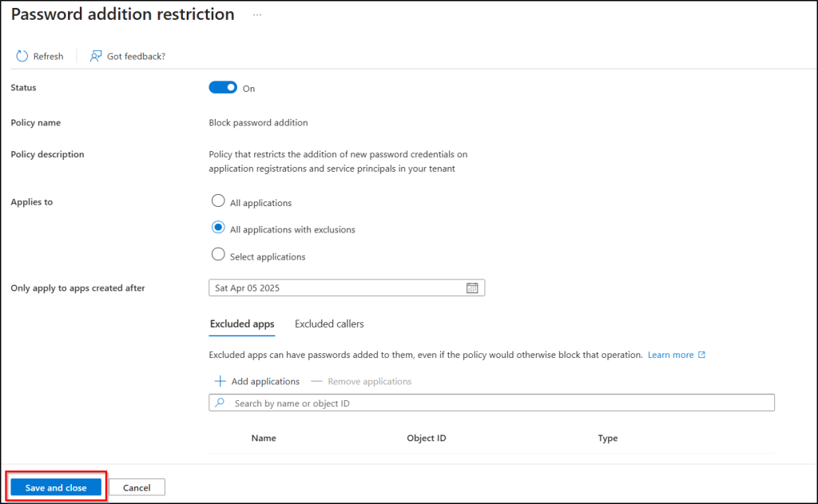
Task: Click the Search by name or object ID field
Action: pos(495,403)
